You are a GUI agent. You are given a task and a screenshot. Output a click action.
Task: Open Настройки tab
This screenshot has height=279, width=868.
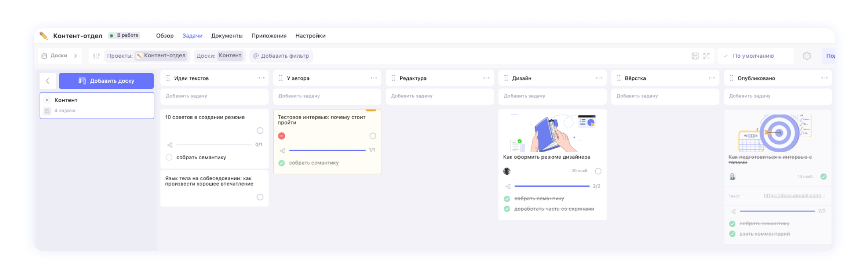coord(310,36)
